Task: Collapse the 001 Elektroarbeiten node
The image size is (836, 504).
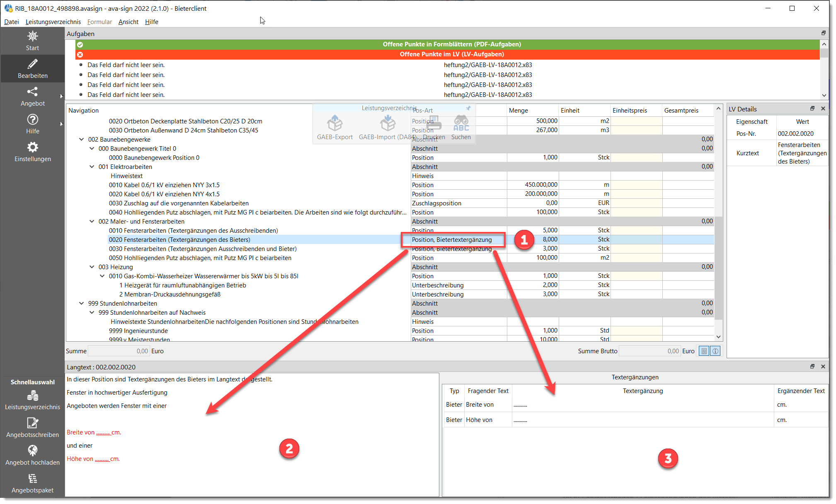Action: [x=92, y=167]
